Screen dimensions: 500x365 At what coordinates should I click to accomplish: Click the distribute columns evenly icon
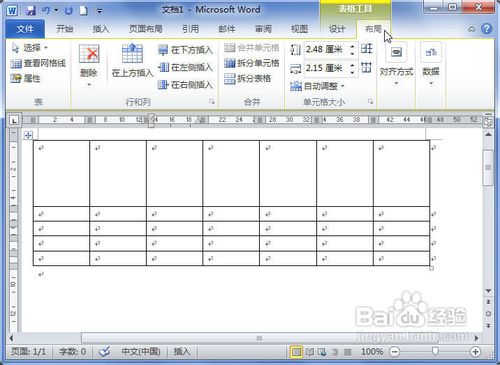[x=367, y=67]
